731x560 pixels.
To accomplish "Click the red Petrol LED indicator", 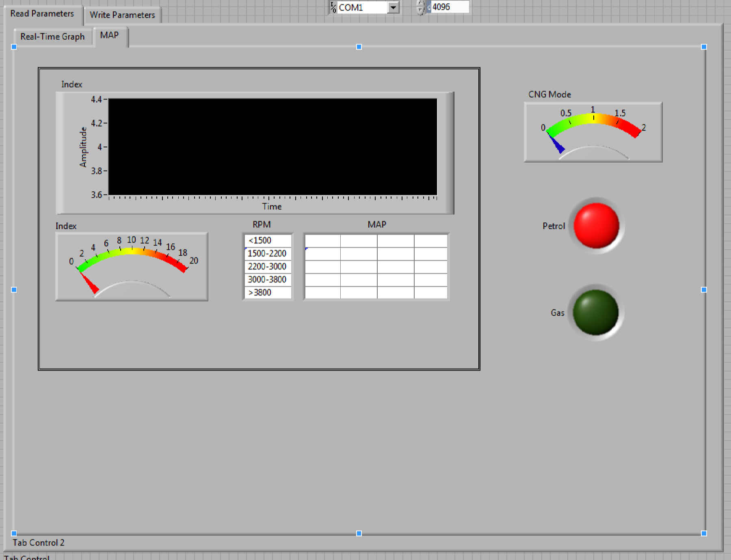I will tap(596, 226).
